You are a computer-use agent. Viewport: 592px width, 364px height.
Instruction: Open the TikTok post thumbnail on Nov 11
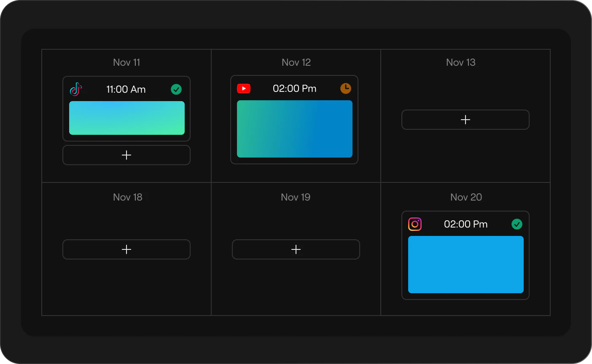127,118
